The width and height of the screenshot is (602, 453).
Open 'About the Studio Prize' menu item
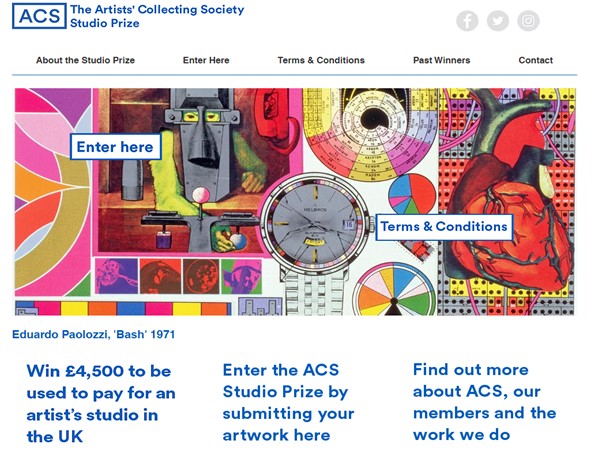(x=85, y=60)
